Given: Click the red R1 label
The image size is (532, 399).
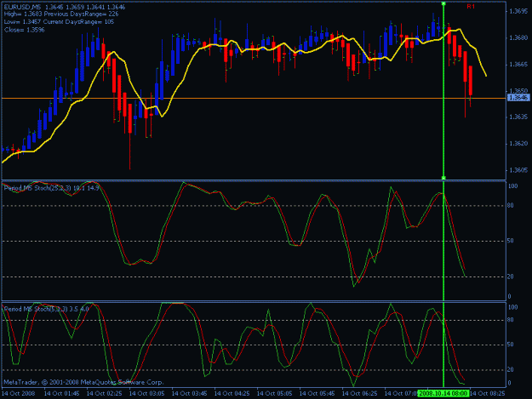Looking at the screenshot, I should coord(471,7).
